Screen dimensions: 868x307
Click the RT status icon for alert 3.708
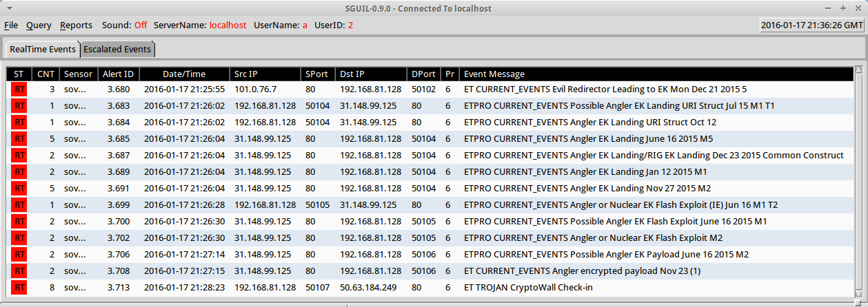point(19,271)
